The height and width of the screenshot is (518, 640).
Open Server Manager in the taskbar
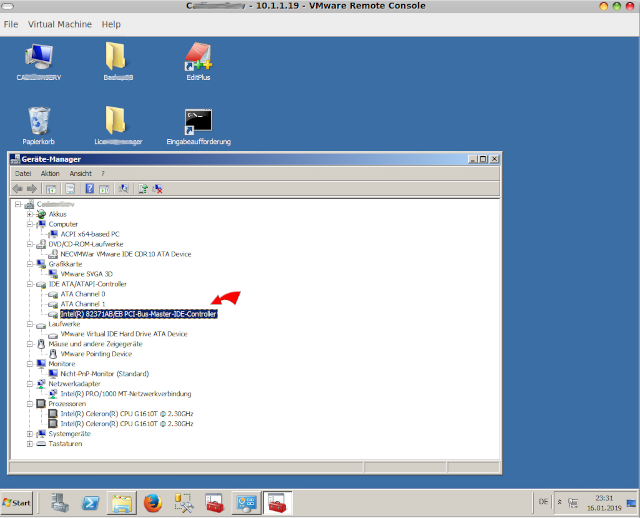click(x=60, y=502)
